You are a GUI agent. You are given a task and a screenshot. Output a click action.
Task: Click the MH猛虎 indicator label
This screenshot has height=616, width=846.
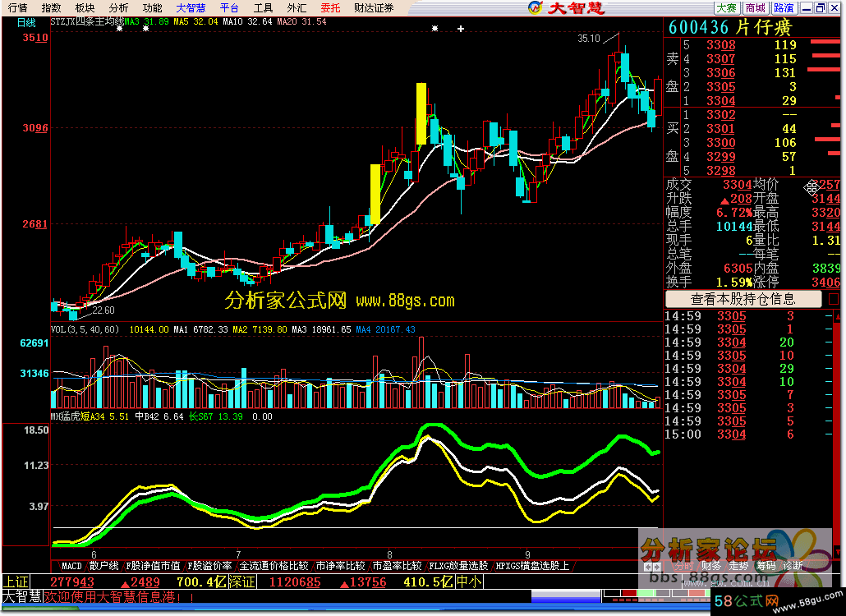coord(65,416)
